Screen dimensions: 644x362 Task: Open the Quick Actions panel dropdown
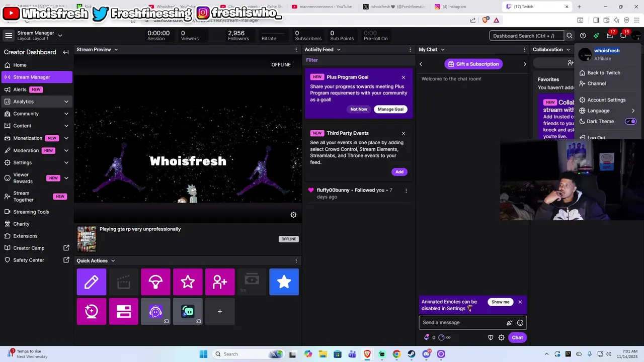[113, 261]
